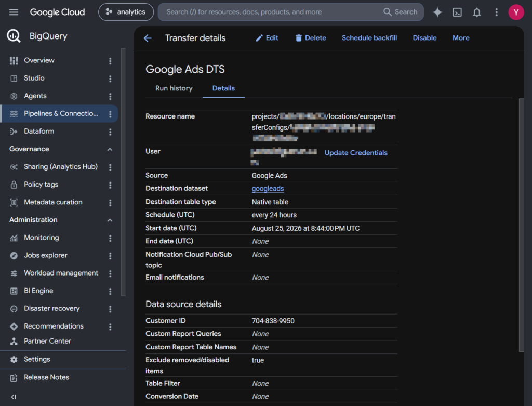Click the Recommendations diamond icon
The width and height of the screenshot is (532, 406).
(x=14, y=326)
